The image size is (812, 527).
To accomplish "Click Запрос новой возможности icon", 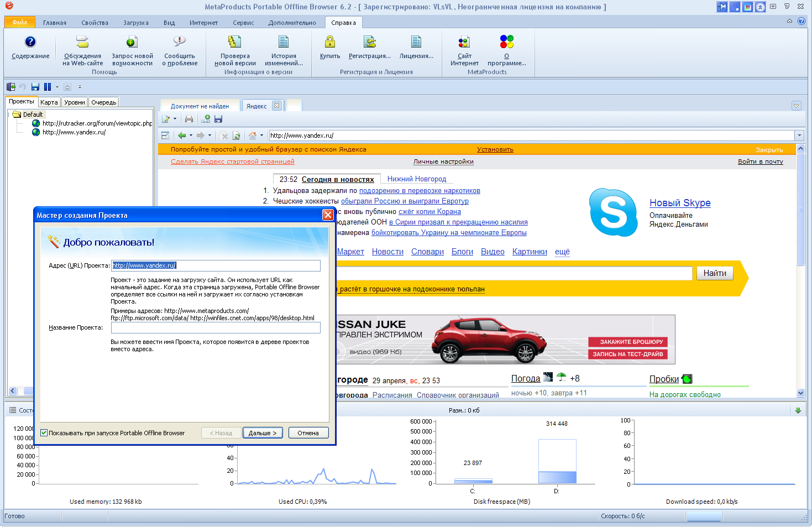I will (132, 42).
